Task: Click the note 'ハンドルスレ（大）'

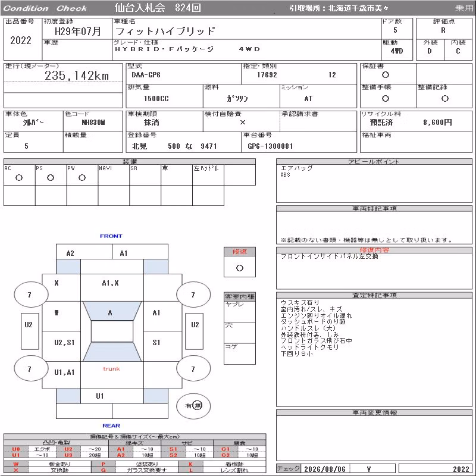Action: coord(308,328)
